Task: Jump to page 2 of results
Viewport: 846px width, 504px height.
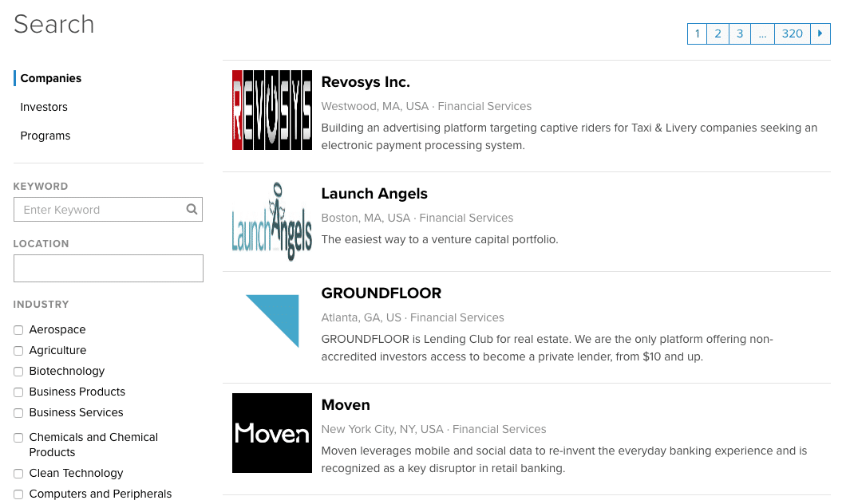Action: coord(718,33)
